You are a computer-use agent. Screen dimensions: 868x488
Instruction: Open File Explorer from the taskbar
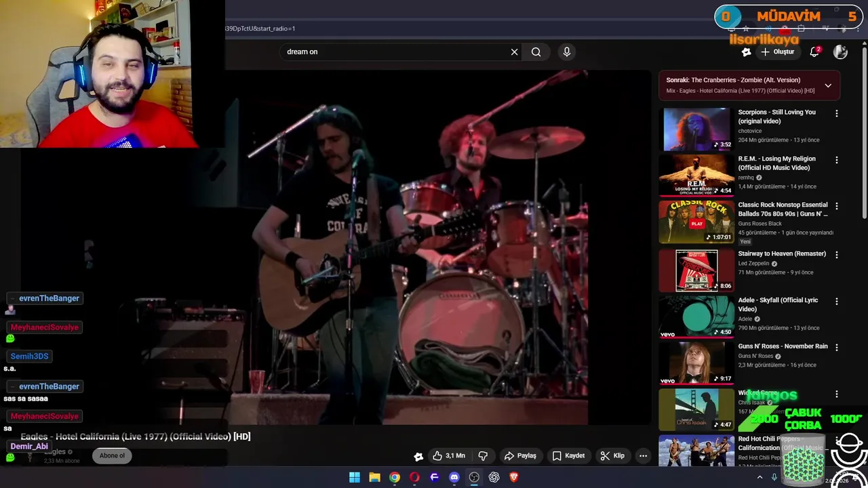pos(374,477)
